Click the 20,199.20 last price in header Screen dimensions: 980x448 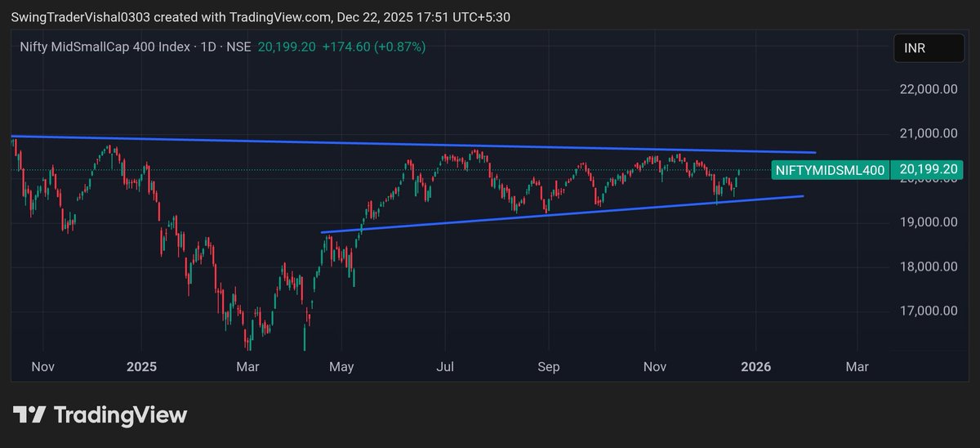287,47
